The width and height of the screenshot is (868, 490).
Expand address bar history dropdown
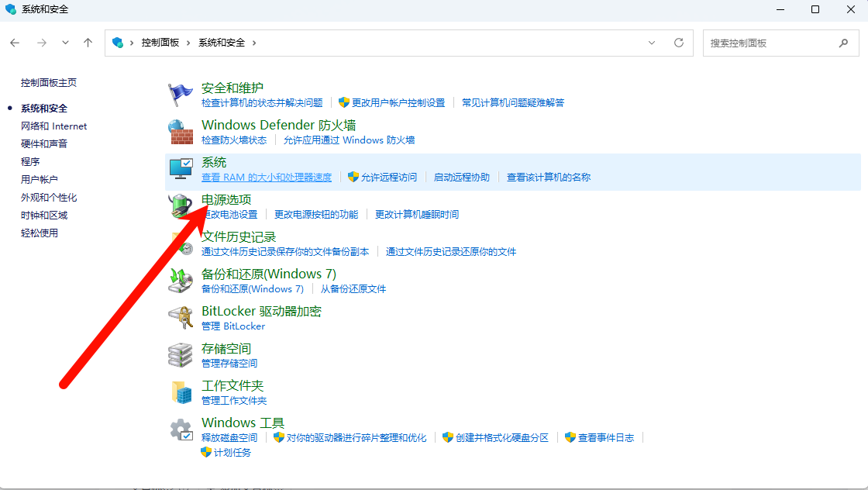tap(652, 43)
